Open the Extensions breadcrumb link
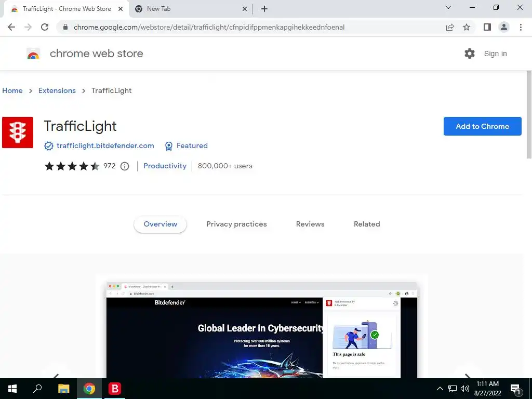 (x=57, y=90)
